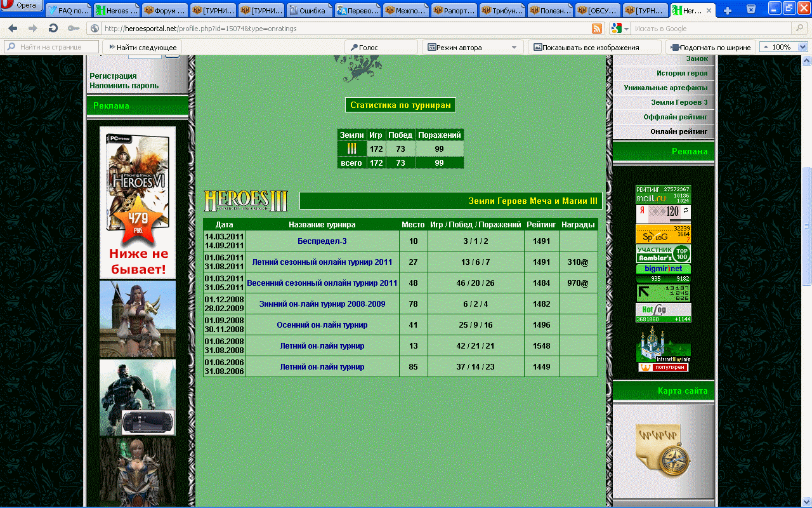The height and width of the screenshot is (508, 812).
Task: Open Летний сезонный онлайн турнир 2011 link
Action: (x=322, y=262)
